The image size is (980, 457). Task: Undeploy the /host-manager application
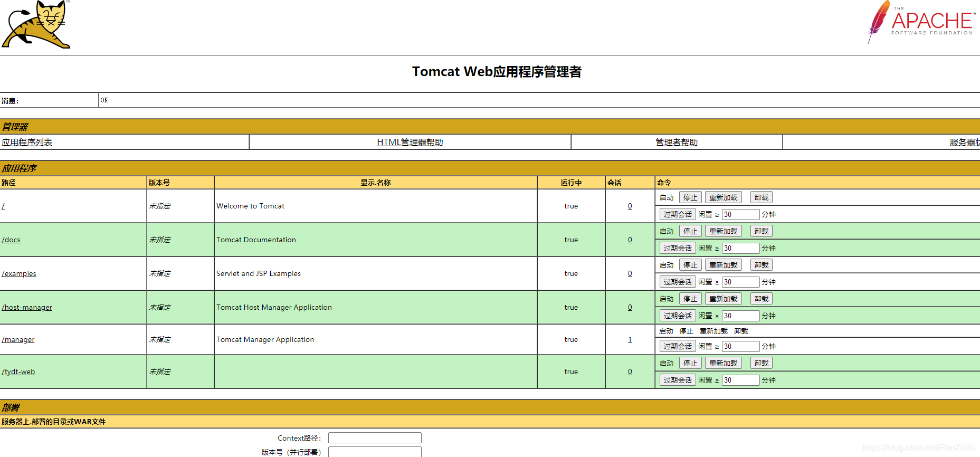pos(761,299)
